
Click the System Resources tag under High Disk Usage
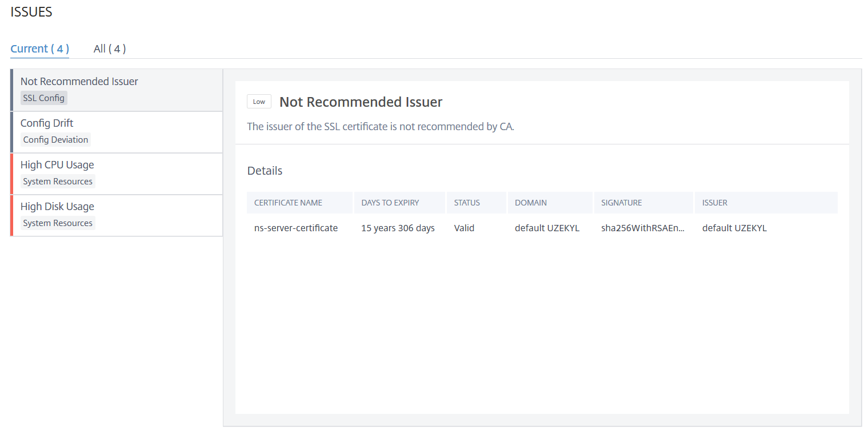[x=58, y=223]
